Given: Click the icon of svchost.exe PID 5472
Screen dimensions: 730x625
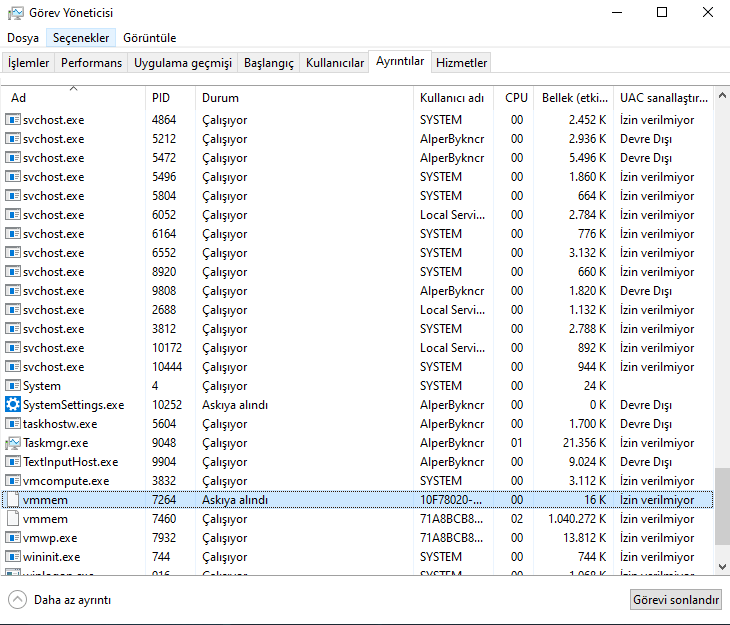Looking at the screenshot, I should click(13, 157).
